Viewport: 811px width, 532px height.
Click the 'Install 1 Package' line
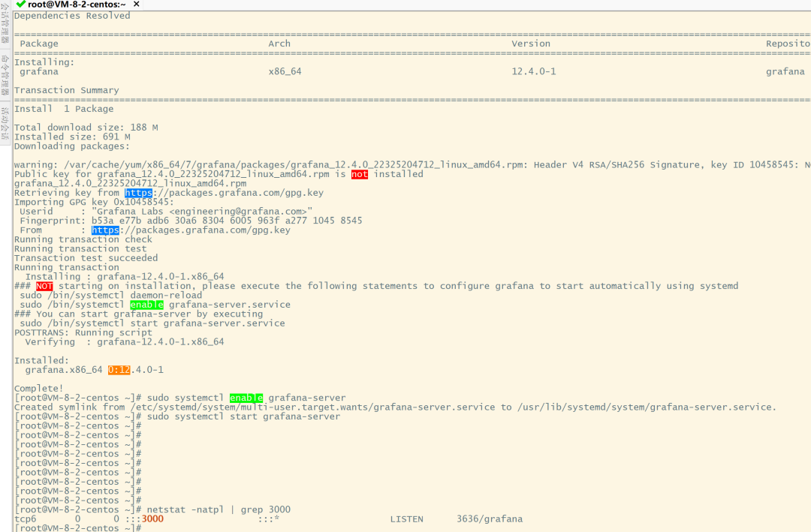[x=64, y=109]
